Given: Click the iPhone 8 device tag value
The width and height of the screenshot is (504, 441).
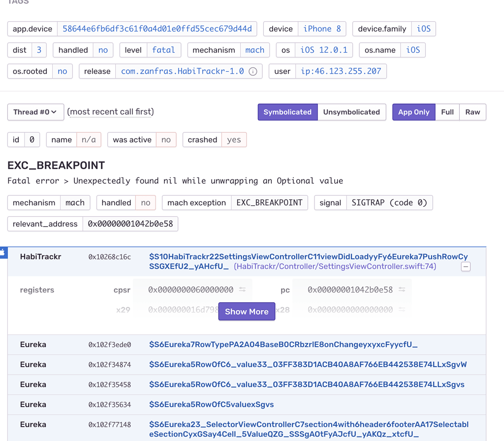Looking at the screenshot, I should (322, 29).
